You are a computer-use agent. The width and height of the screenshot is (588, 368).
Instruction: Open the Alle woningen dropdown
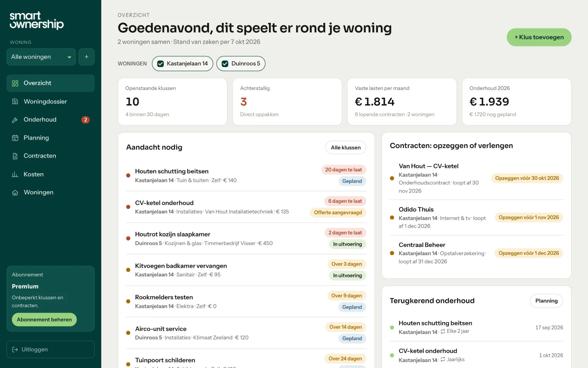(41, 57)
